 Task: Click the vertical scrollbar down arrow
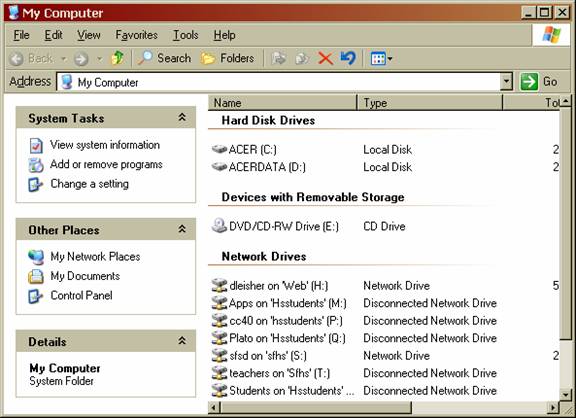point(566,395)
